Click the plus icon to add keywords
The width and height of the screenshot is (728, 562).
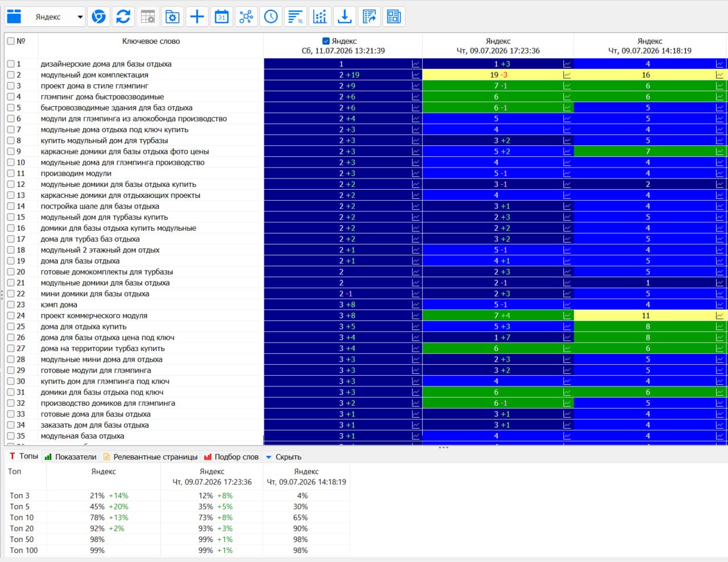point(197,17)
